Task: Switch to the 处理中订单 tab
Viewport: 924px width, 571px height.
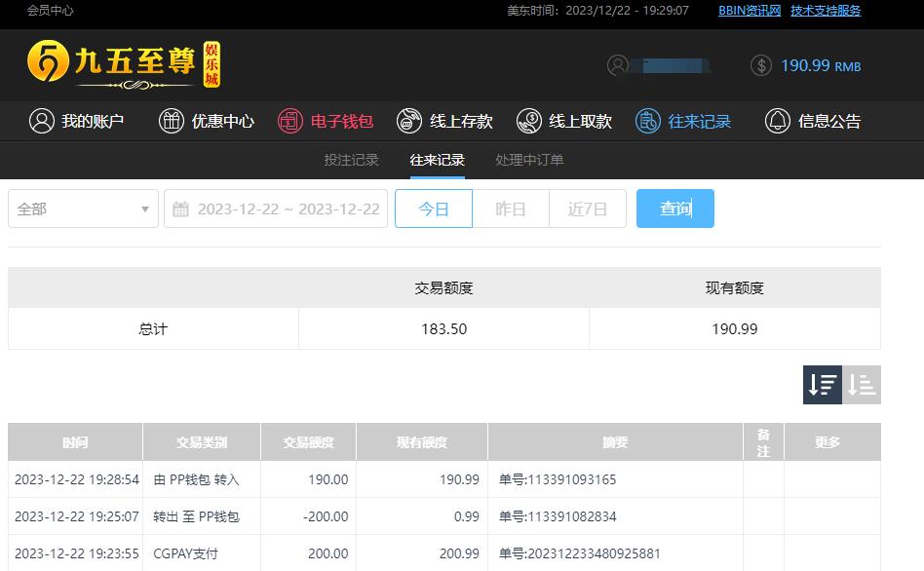Action: pos(529,160)
